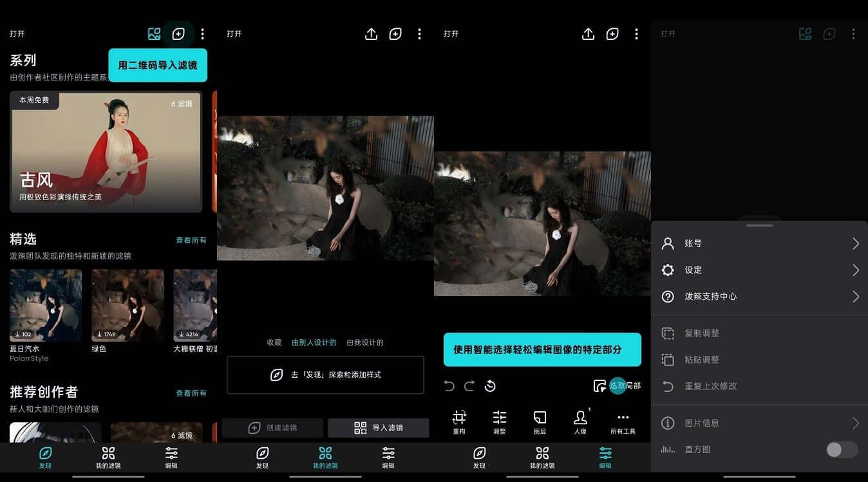
Task: Tap the export/share icon above the photo
Action: [x=588, y=33]
